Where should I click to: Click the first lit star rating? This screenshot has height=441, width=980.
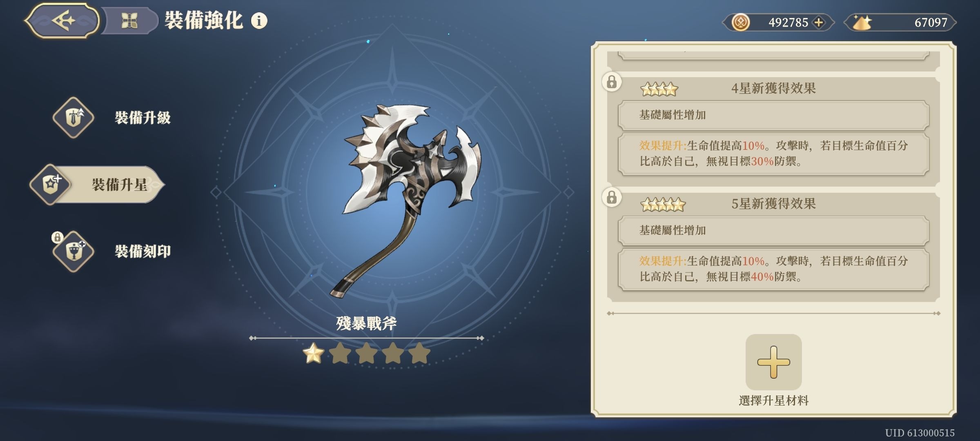(313, 353)
